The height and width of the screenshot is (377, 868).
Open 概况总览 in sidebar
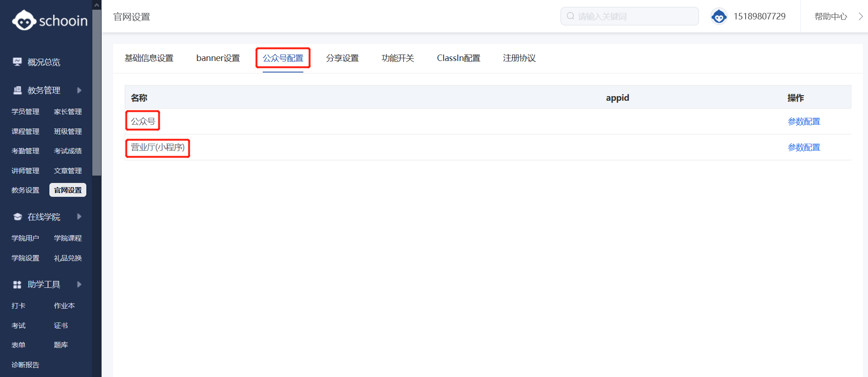click(x=44, y=62)
